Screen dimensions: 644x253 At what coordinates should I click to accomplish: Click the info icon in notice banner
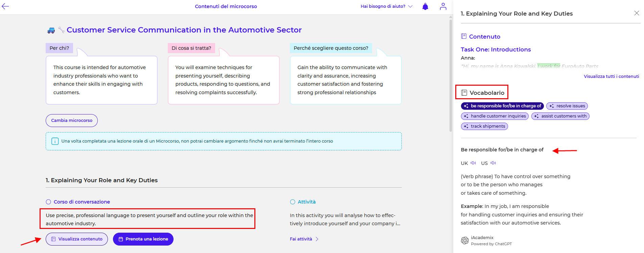(54, 141)
